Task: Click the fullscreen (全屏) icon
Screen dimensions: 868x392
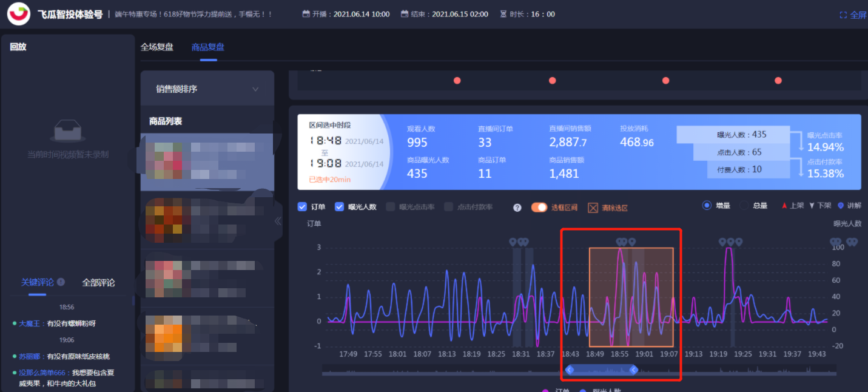Action: (x=844, y=15)
